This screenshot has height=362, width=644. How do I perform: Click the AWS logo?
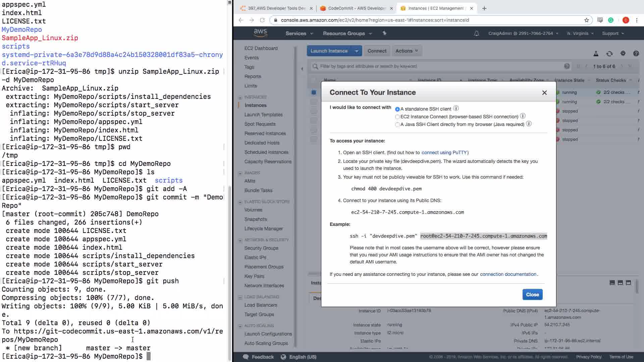pyautogui.click(x=260, y=33)
